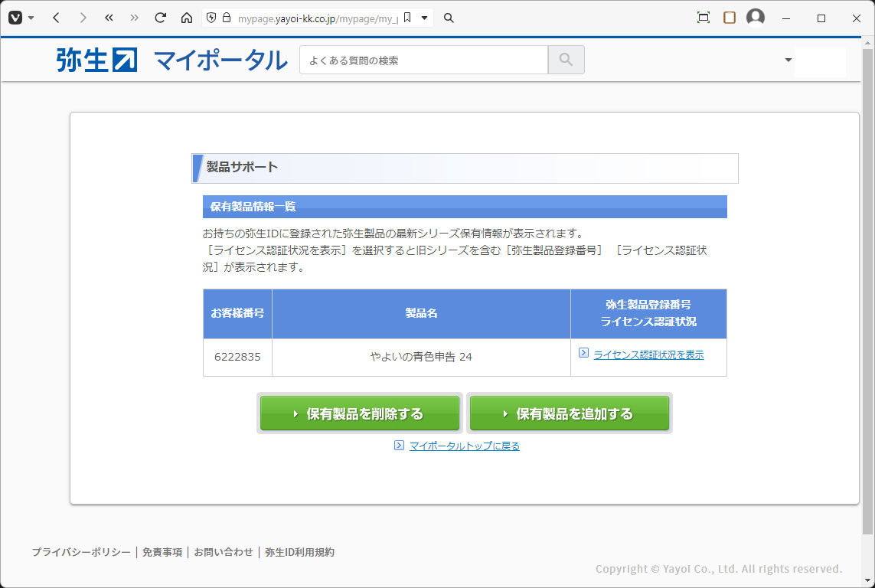Image resolution: width=875 pixels, height=588 pixels.
Task: Select やよいの青色申告 24 product cell
Action: click(x=421, y=357)
